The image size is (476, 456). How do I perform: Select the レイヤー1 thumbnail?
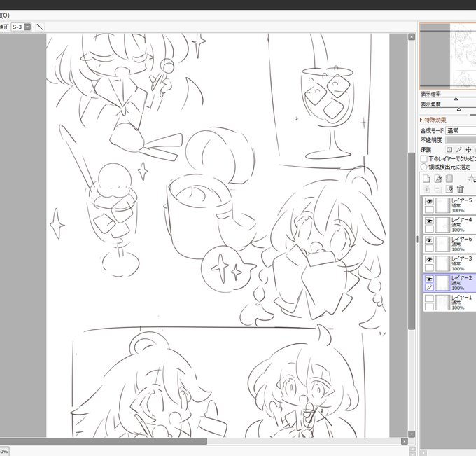pos(442,303)
